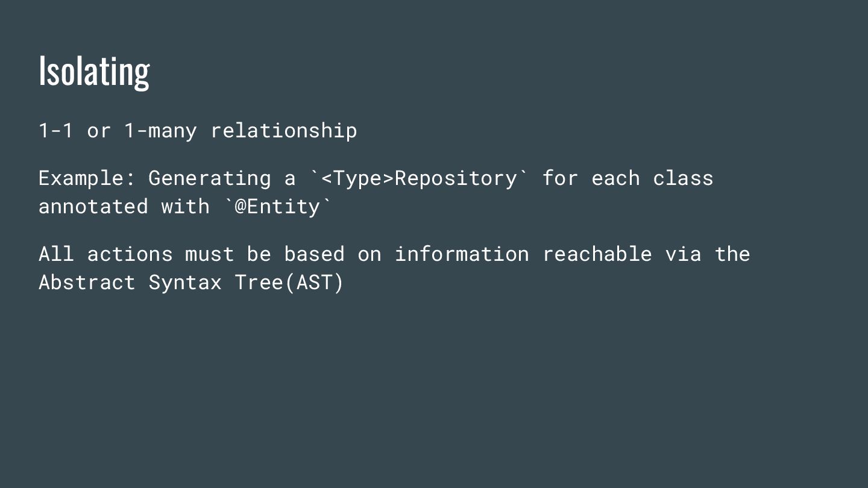Click the word "information"
The image size is (868, 488).
tap(462, 254)
